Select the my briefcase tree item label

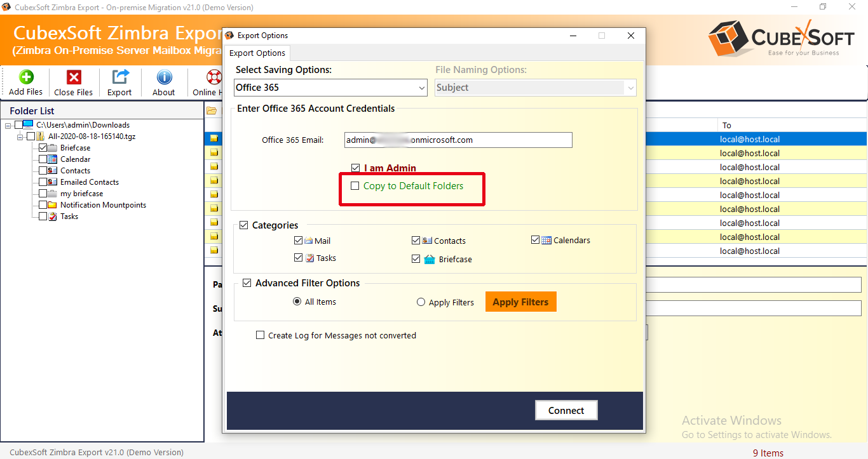[x=81, y=194]
